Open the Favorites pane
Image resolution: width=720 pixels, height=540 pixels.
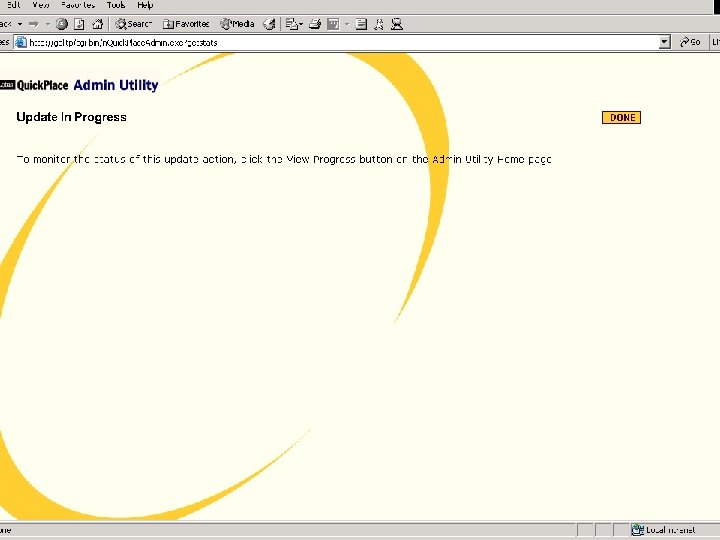point(186,24)
